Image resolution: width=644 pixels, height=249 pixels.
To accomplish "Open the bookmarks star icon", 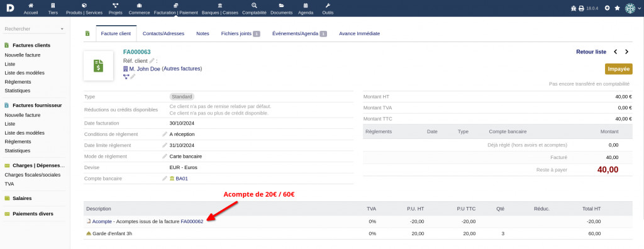I will (x=617, y=8).
